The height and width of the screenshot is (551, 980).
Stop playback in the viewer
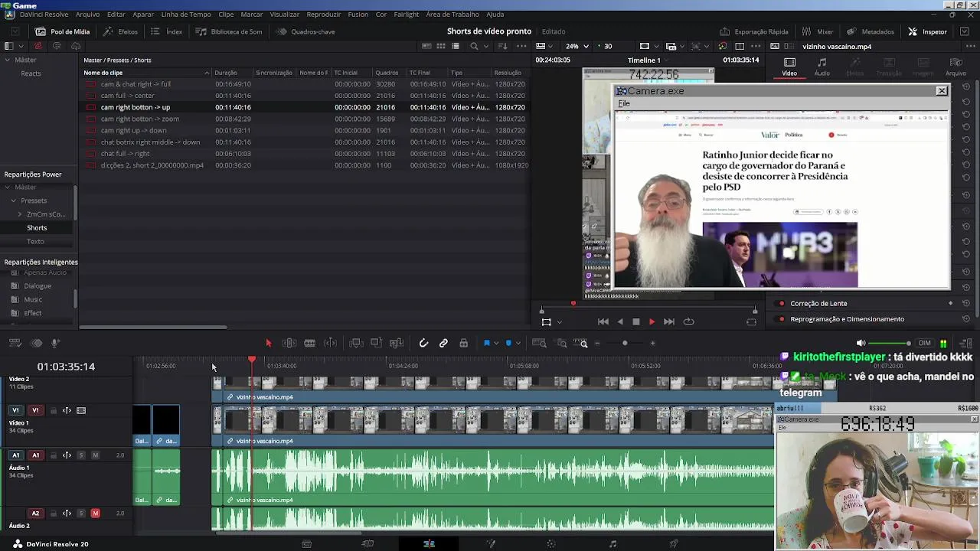point(635,322)
